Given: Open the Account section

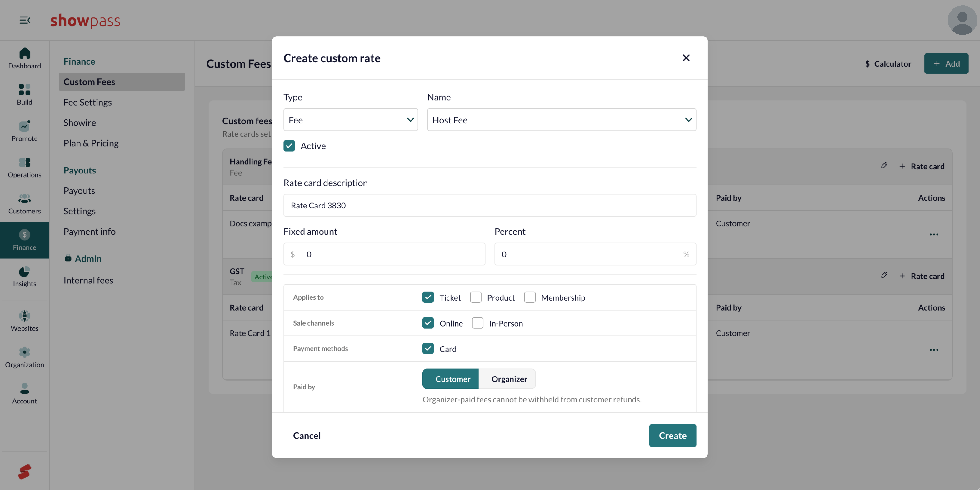Looking at the screenshot, I should [24, 394].
